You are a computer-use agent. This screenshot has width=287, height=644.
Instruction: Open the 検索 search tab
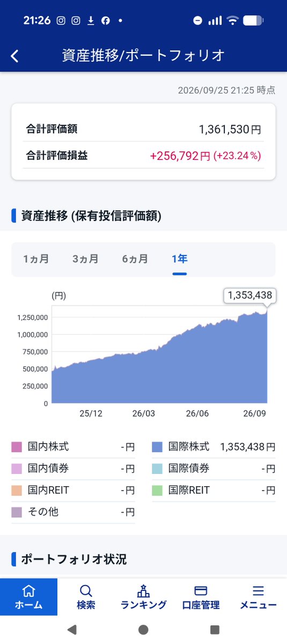[x=86, y=597]
